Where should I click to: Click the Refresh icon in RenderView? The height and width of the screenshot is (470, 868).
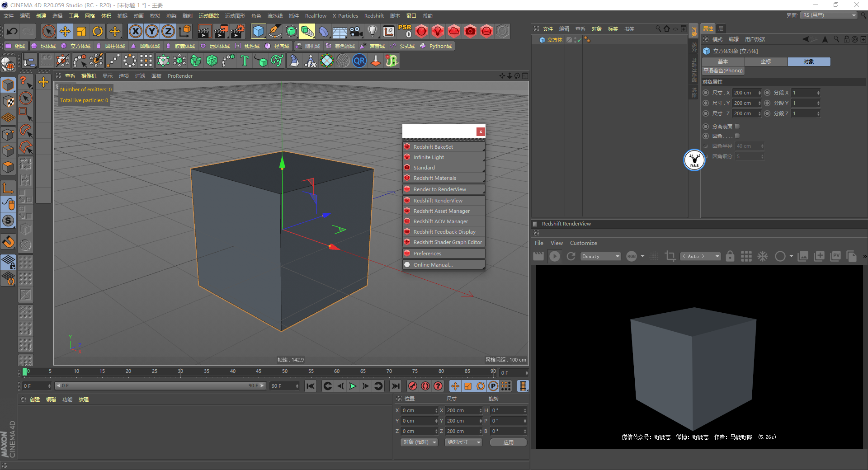571,256
